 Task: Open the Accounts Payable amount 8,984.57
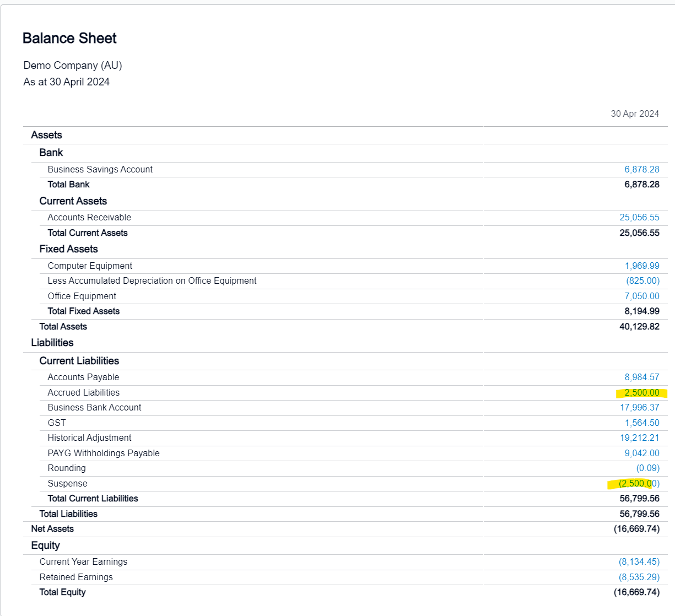pos(641,377)
